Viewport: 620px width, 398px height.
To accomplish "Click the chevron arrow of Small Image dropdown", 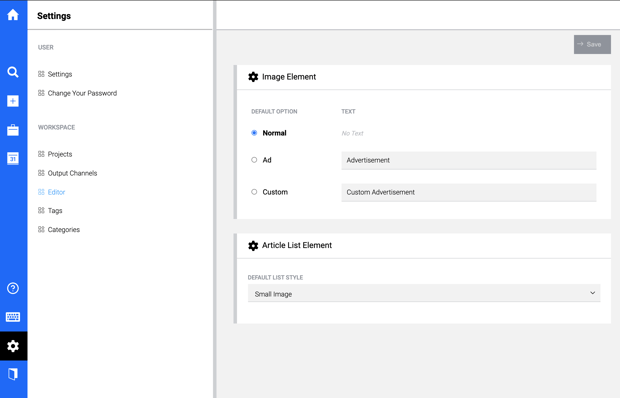I will [592, 293].
